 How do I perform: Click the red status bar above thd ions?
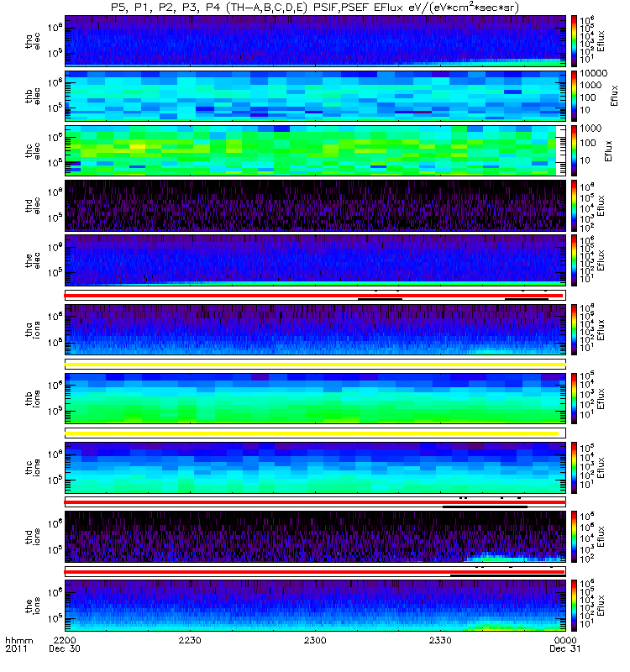click(x=315, y=502)
